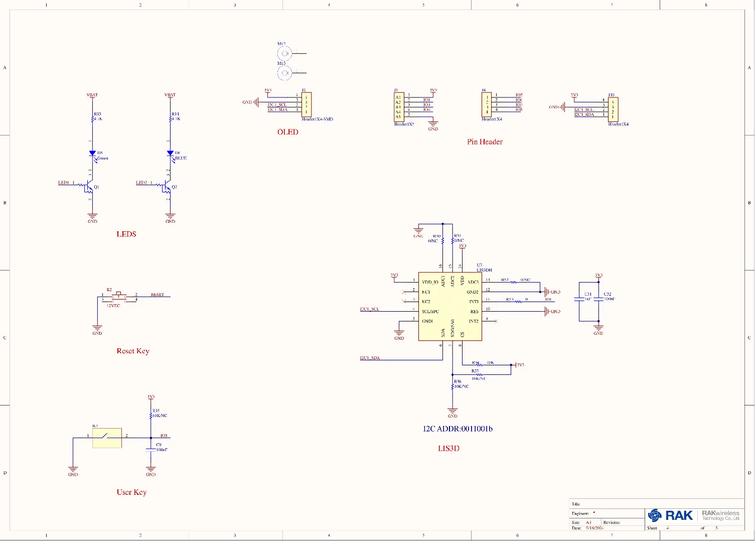
Task: Select the U7 LIS3DH chip body
Action: pos(450,307)
